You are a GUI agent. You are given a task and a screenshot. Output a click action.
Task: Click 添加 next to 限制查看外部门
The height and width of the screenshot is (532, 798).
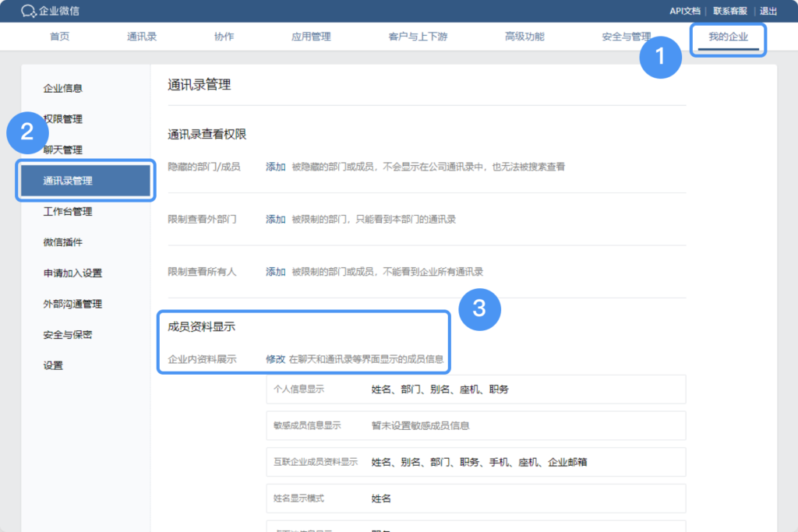(275, 219)
